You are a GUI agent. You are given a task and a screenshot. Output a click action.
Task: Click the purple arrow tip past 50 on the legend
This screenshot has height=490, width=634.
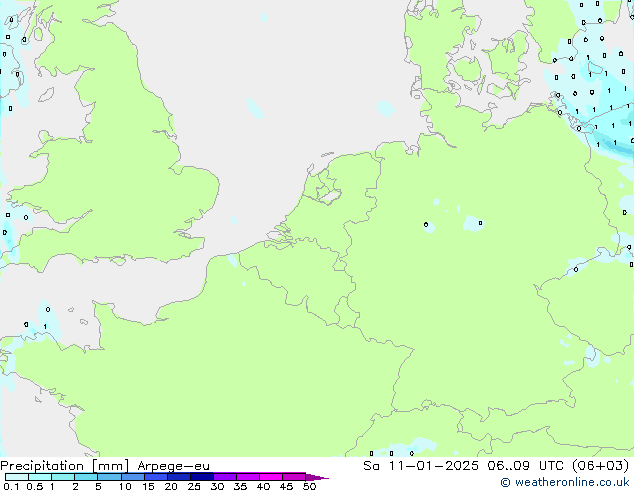click(x=317, y=477)
